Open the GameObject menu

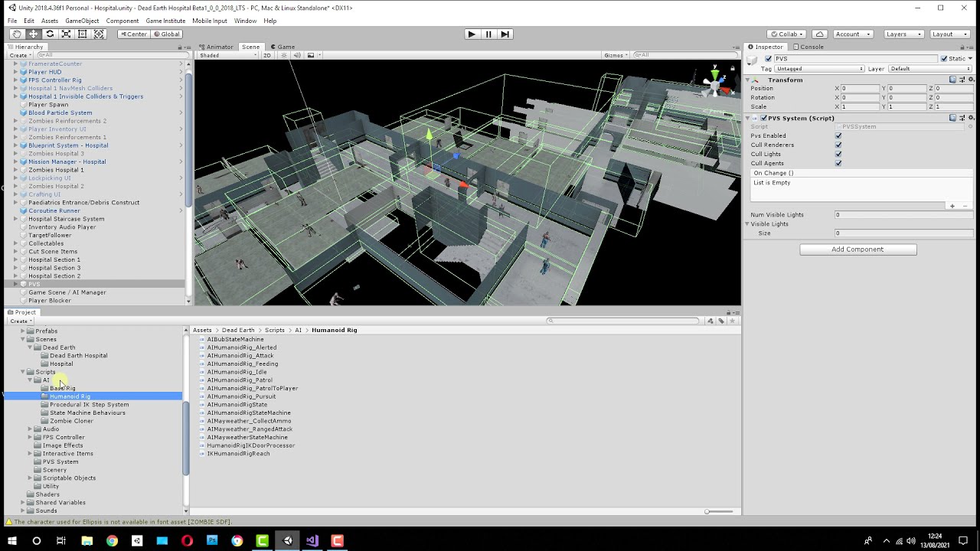82,21
